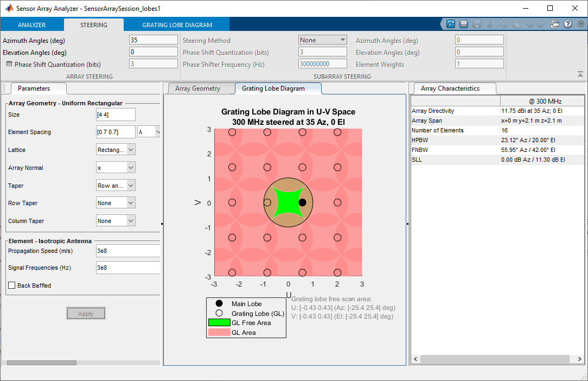
Task: Click the pink GL Area legend swatch
Action: point(219,332)
